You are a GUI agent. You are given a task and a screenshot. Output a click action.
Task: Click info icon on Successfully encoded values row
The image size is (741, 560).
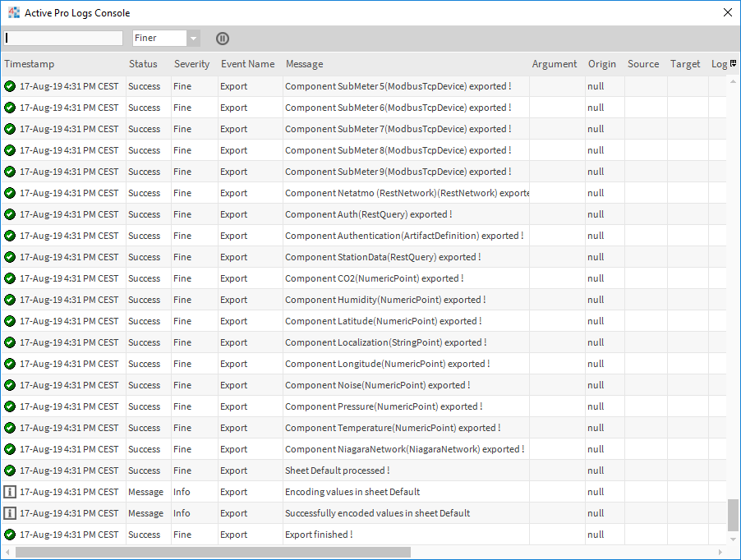[10, 513]
